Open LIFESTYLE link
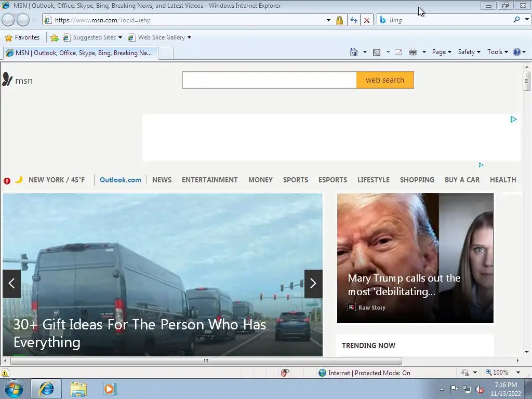The image size is (532, 399). click(374, 180)
